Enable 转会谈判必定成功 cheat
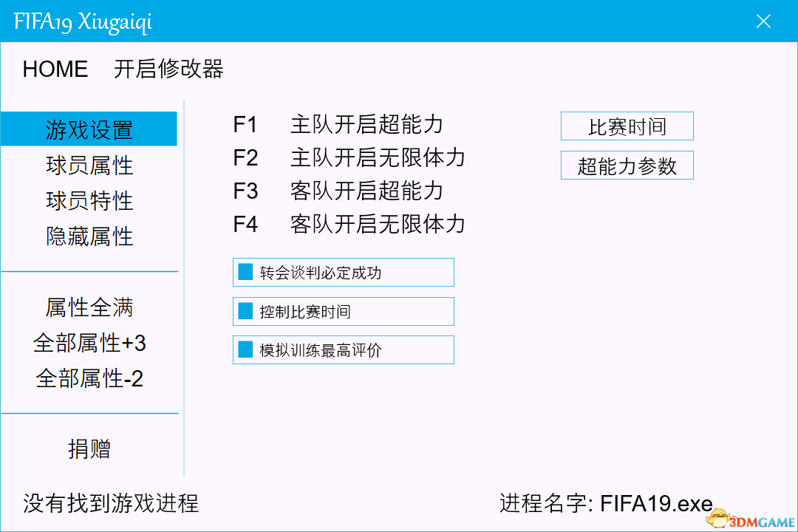 click(x=343, y=272)
